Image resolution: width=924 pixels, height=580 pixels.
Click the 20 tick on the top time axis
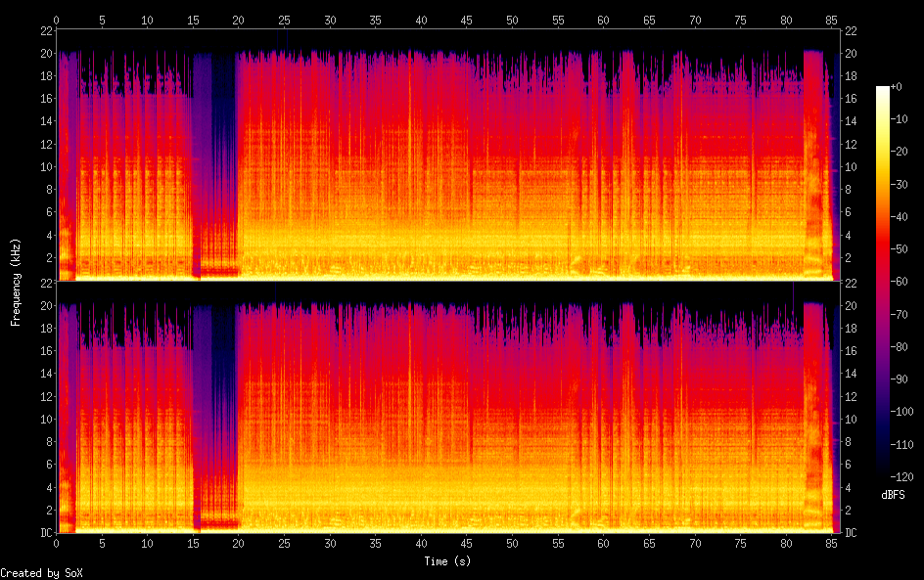239,19
